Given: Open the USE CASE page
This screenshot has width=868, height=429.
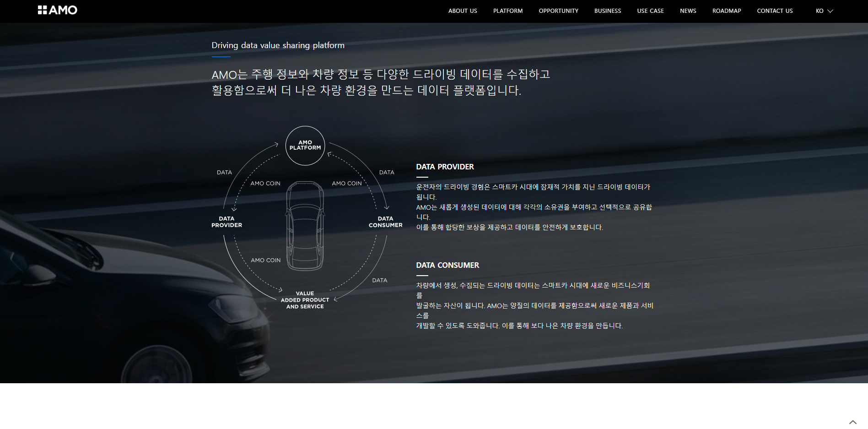Looking at the screenshot, I should [x=650, y=11].
